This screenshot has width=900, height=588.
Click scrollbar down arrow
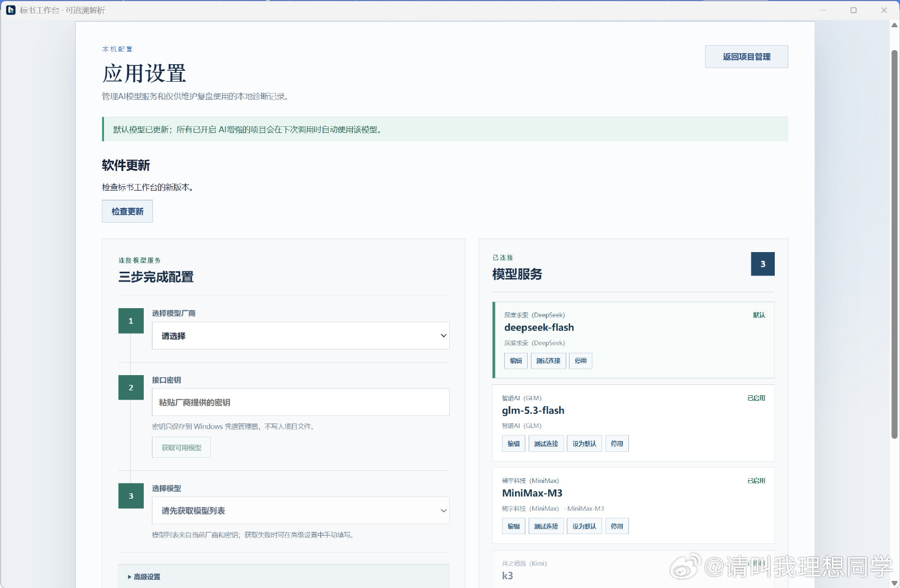coord(894,583)
